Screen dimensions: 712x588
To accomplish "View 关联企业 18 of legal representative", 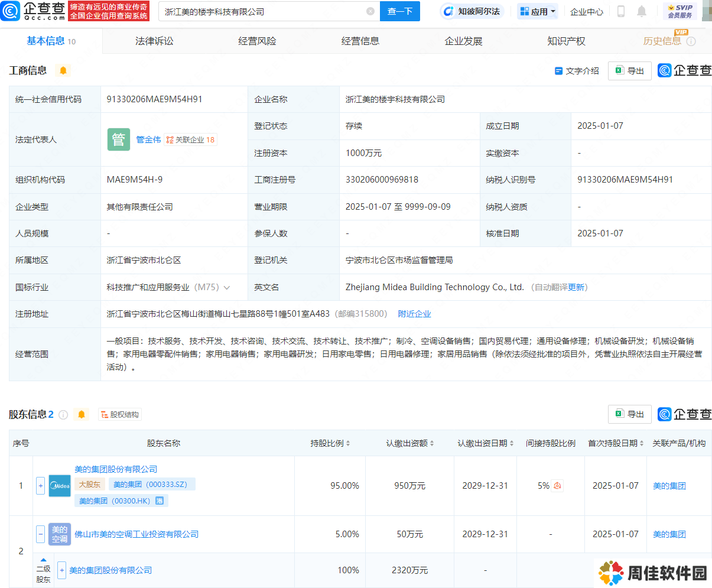I will tap(190, 140).
